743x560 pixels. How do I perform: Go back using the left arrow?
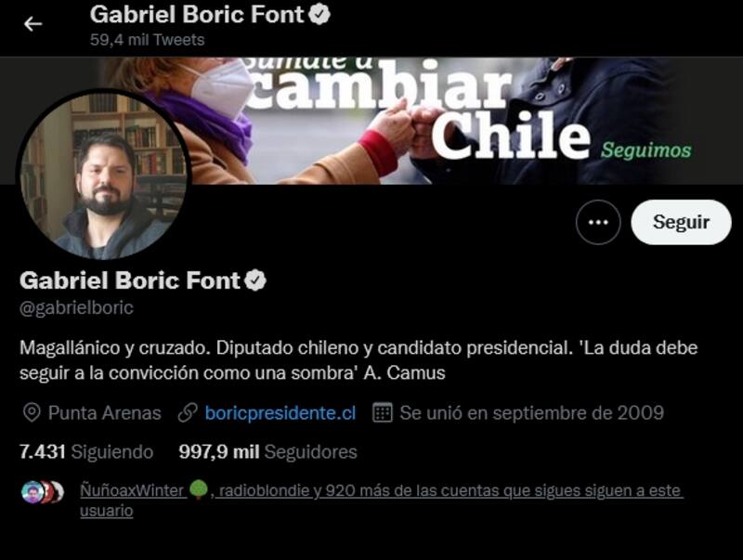coord(33,24)
